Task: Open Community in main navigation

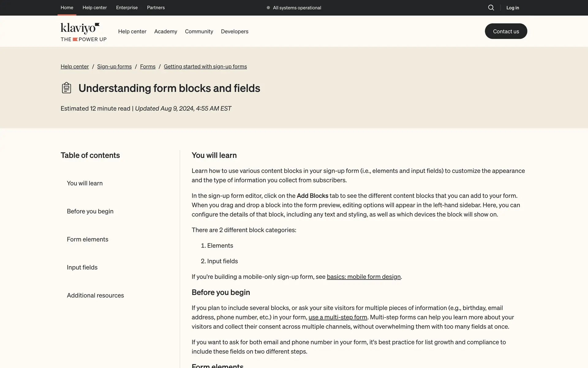Action: 199,31
